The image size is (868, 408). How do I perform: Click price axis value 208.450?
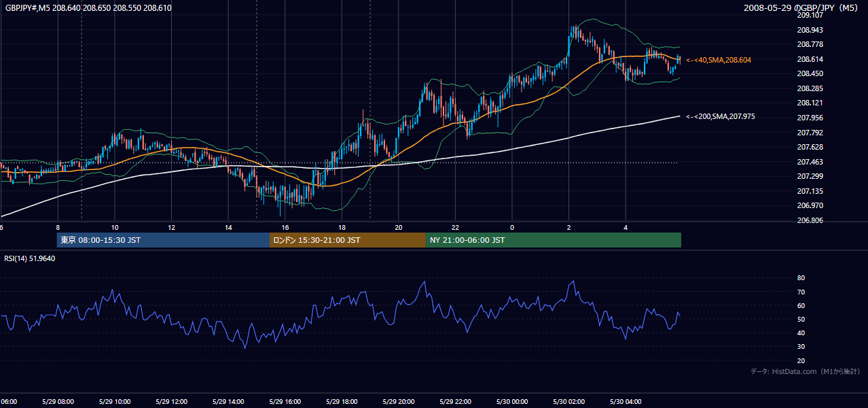click(810, 73)
